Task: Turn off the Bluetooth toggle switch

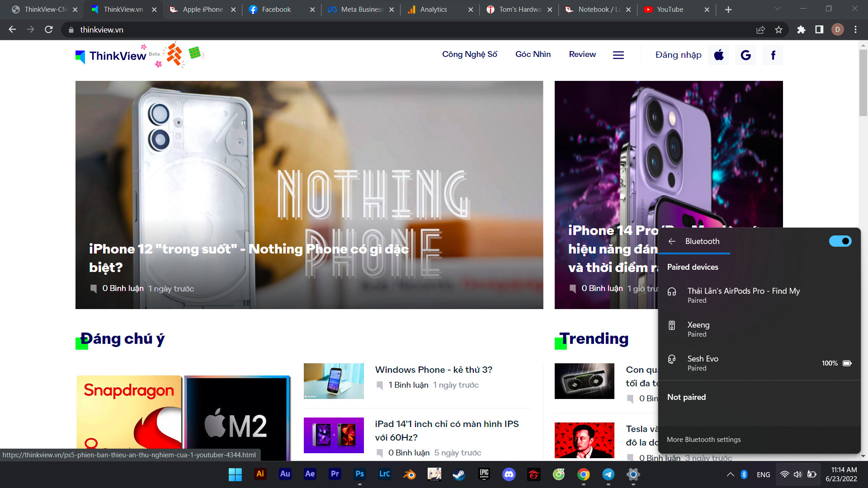Action: 840,241
